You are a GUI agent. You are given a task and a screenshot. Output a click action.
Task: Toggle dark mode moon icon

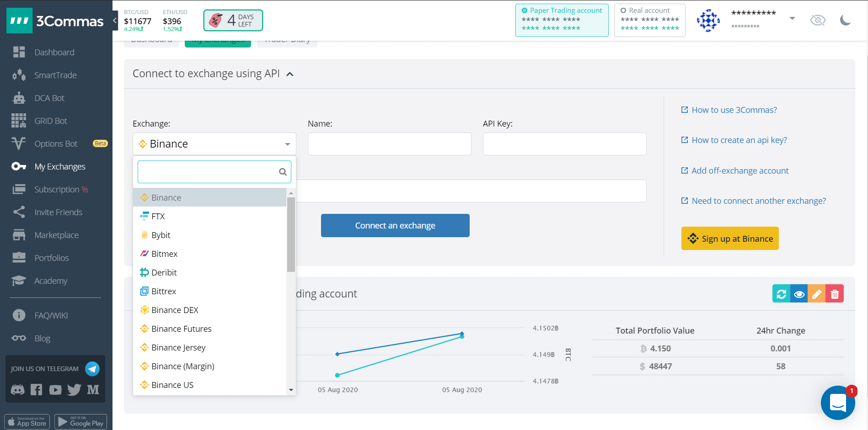(845, 20)
